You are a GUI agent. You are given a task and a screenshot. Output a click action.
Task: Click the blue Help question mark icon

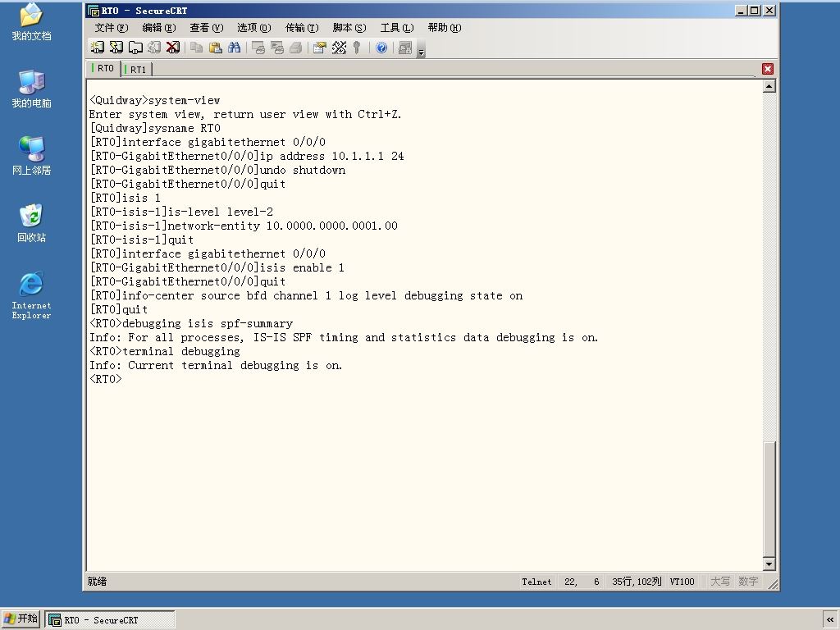point(381,48)
